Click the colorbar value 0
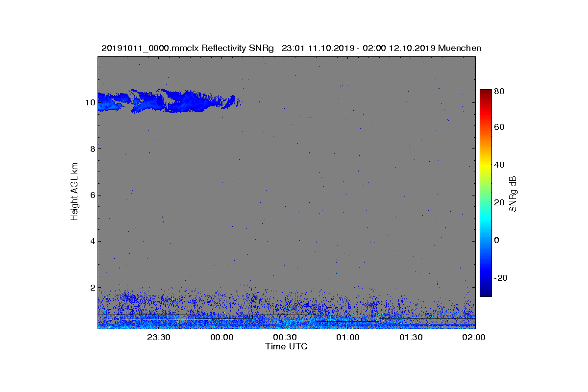 pos(497,240)
